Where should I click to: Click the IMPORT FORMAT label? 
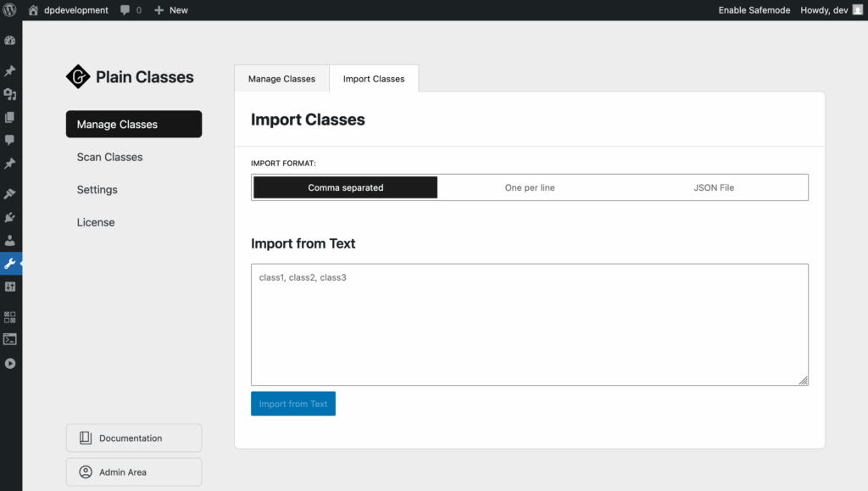tap(283, 164)
